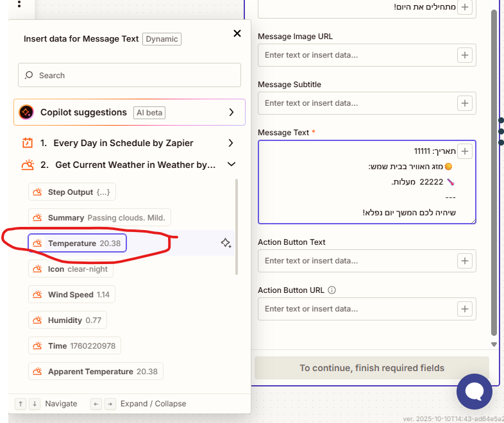
Task: Click plus icon in Message Subtitle field
Action: coord(465,103)
